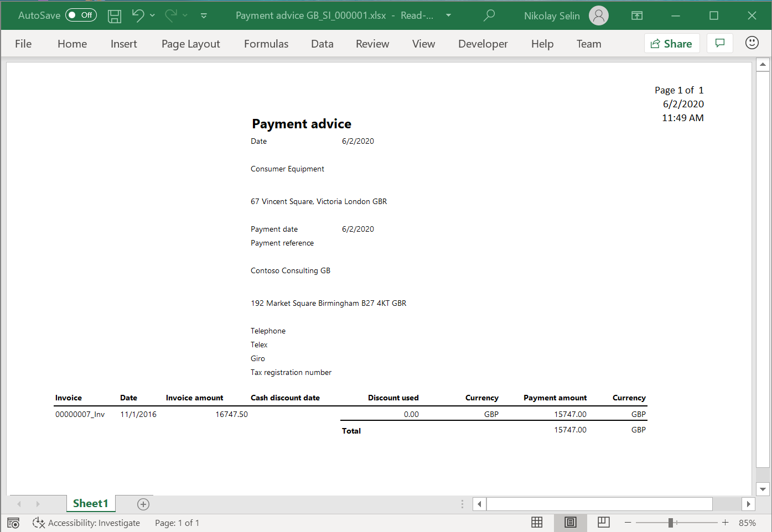Click the Share button
The height and width of the screenshot is (532, 772).
672,43
